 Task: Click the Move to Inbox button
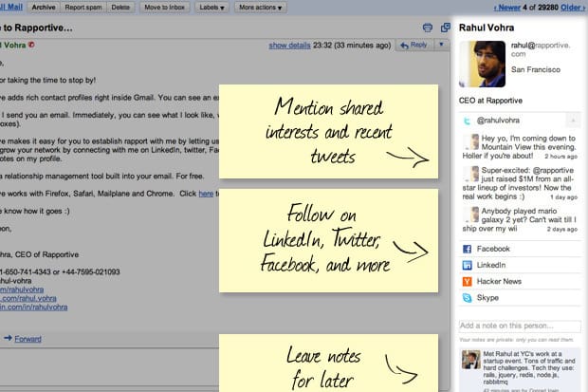(165, 7)
